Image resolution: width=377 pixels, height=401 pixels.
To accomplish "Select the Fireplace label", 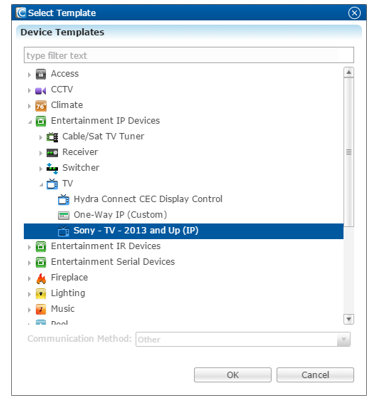I will (69, 277).
